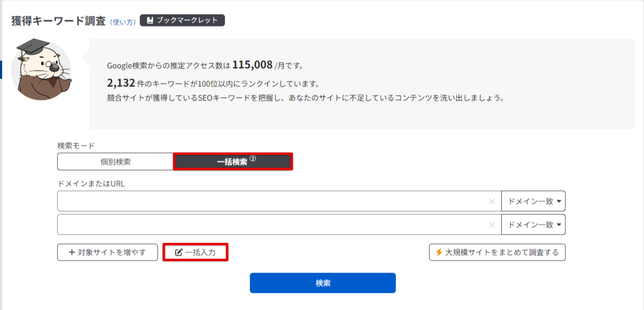Click the lightning icon on 大規模サイトをまとめて調査する

(439, 253)
